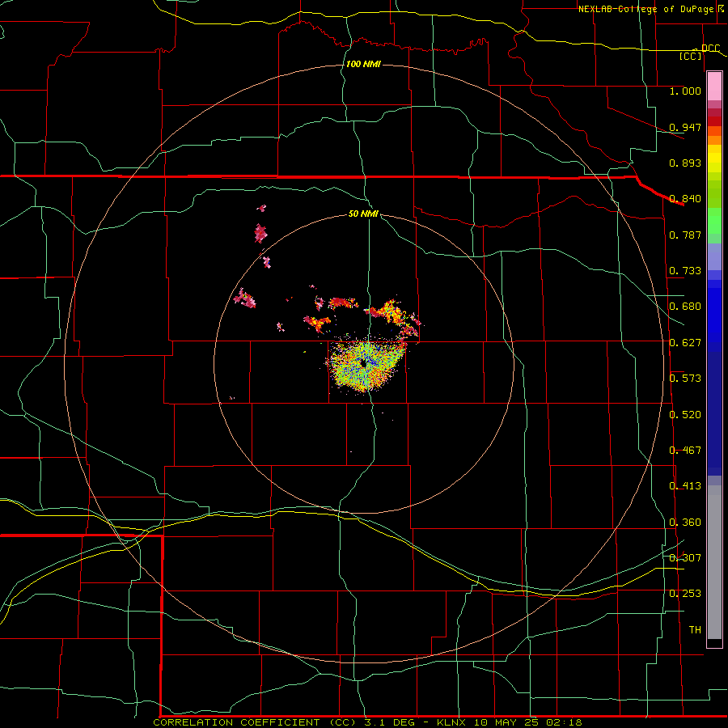Select the red color bar segment

714,121
